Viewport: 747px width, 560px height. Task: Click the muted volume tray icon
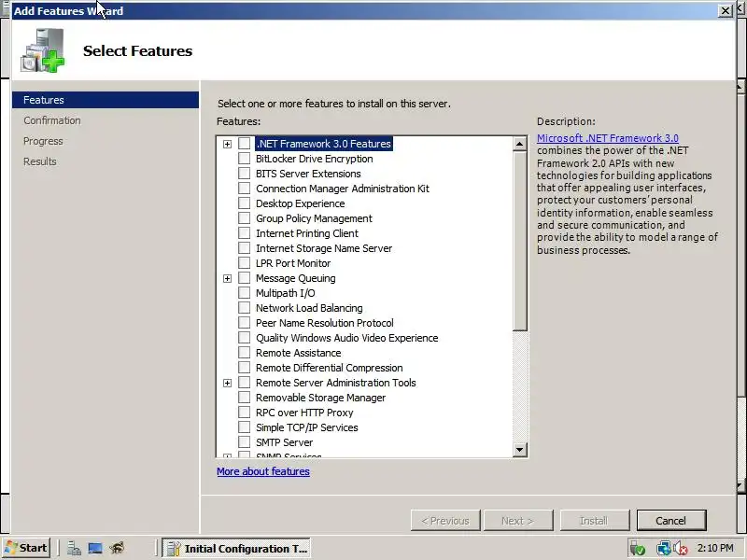681,549
